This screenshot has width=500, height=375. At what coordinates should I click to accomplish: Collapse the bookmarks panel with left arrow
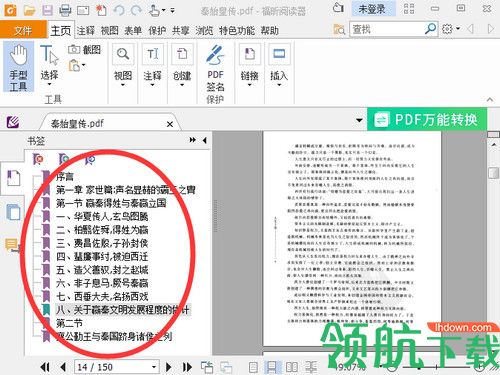(x=204, y=140)
